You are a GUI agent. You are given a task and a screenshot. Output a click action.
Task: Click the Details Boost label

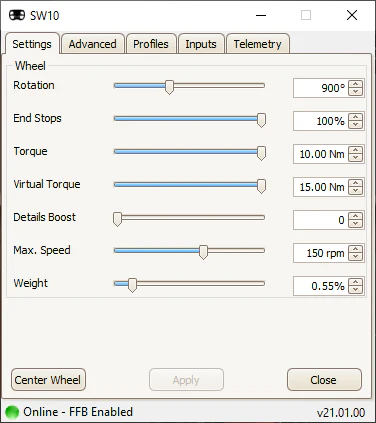click(44, 217)
